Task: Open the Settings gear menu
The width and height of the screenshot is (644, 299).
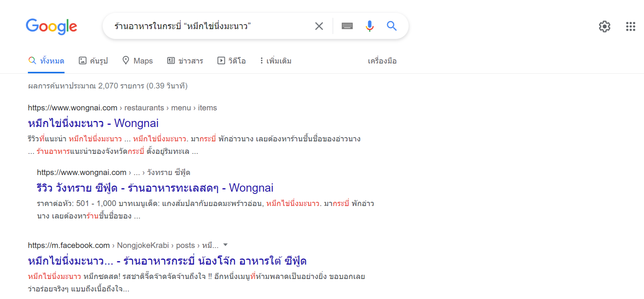Action: [604, 26]
